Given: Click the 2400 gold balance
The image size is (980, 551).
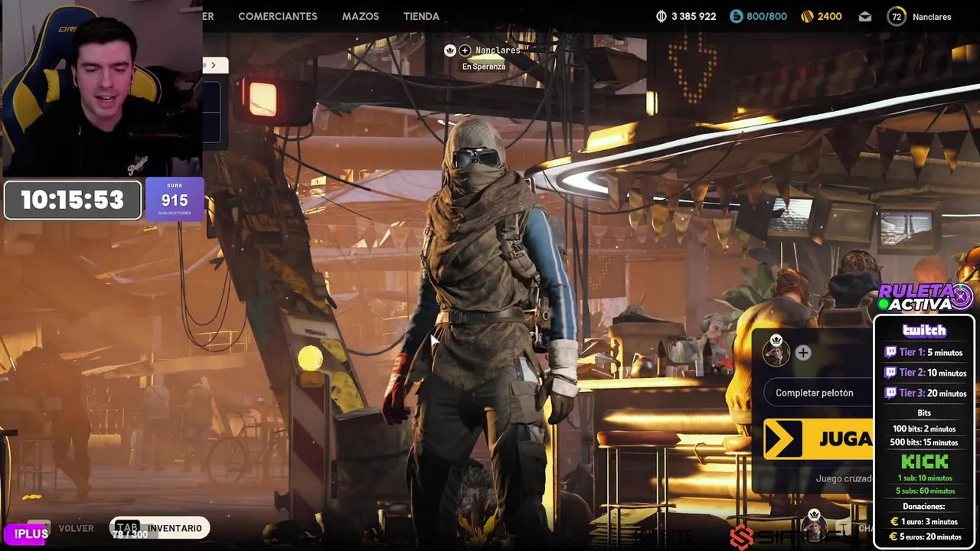Looking at the screenshot, I should coord(830,16).
